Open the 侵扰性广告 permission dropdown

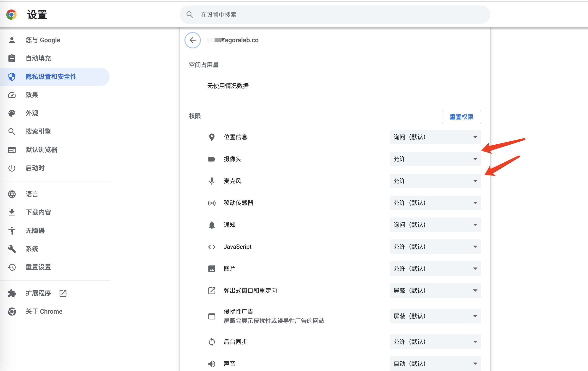click(435, 316)
